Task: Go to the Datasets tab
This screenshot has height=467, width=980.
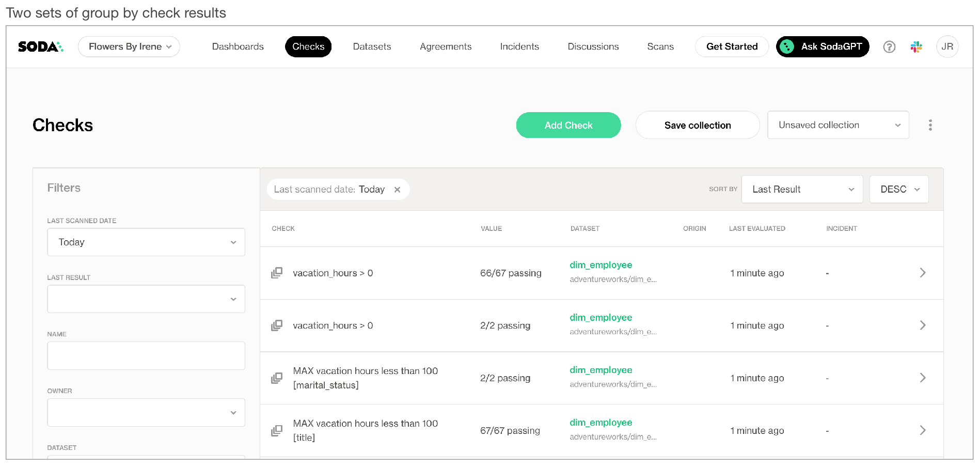Action: point(372,46)
